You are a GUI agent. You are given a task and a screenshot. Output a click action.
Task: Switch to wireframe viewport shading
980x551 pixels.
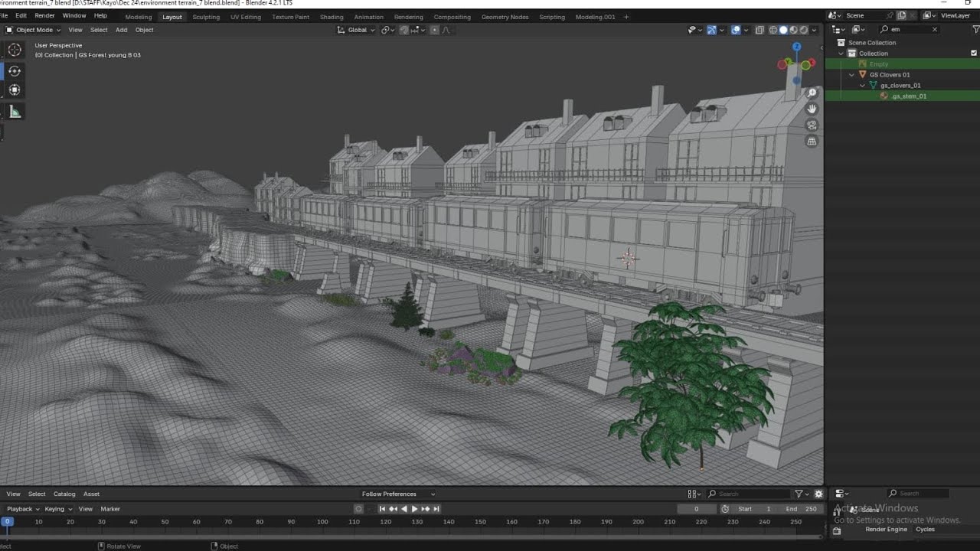pyautogui.click(x=773, y=30)
